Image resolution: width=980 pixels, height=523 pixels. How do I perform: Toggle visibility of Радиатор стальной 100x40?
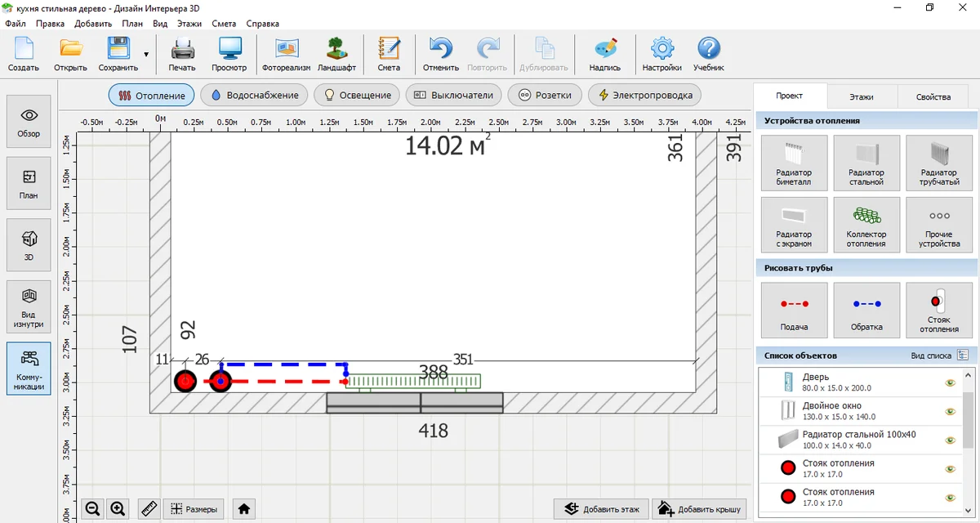951,440
